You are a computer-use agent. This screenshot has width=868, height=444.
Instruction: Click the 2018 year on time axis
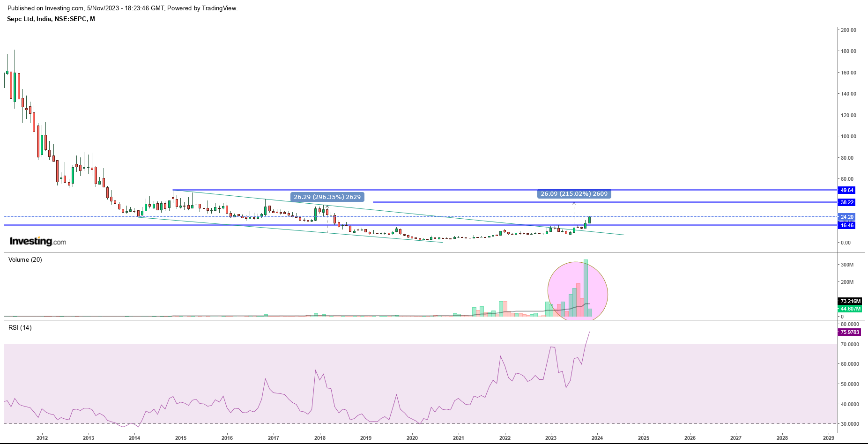[320, 438]
